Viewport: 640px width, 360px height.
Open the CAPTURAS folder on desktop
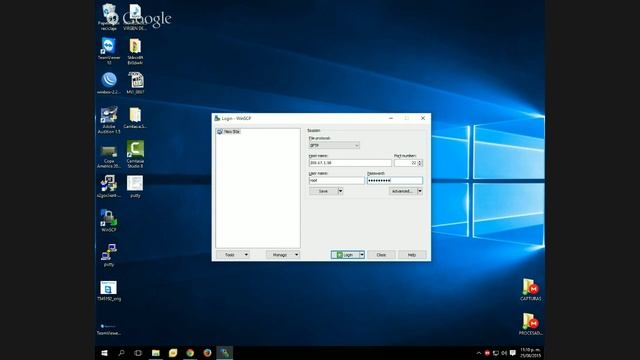(x=530, y=290)
